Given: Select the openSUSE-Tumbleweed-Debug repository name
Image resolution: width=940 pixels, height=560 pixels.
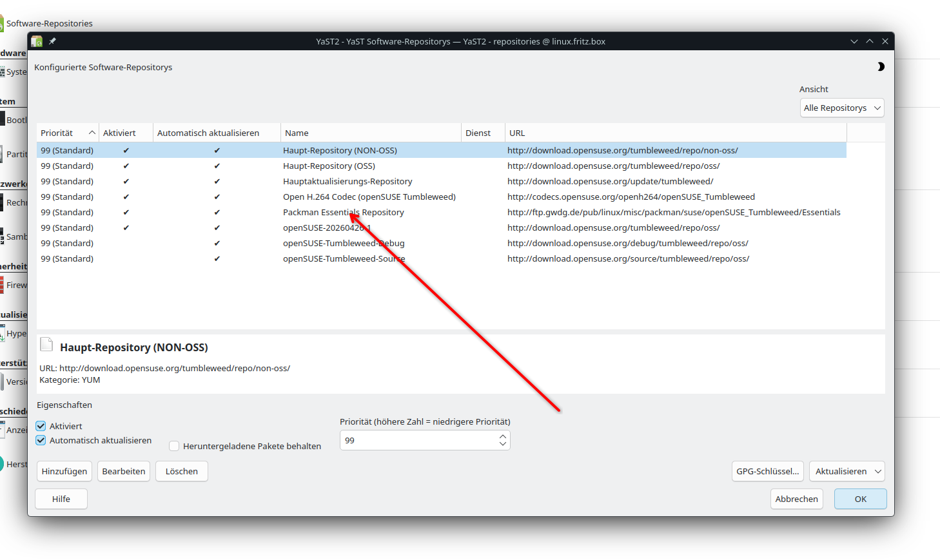Looking at the screenshot, I should pos(344,243).
